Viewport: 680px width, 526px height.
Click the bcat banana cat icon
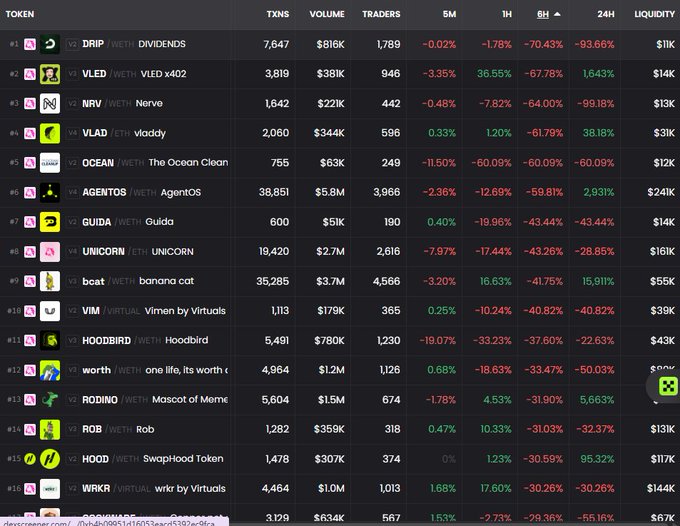coord(50,281)
